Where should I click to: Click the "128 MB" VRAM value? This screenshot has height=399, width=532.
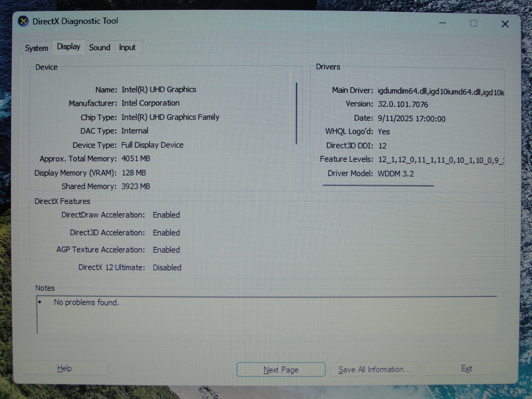click(x=134, y=173)
